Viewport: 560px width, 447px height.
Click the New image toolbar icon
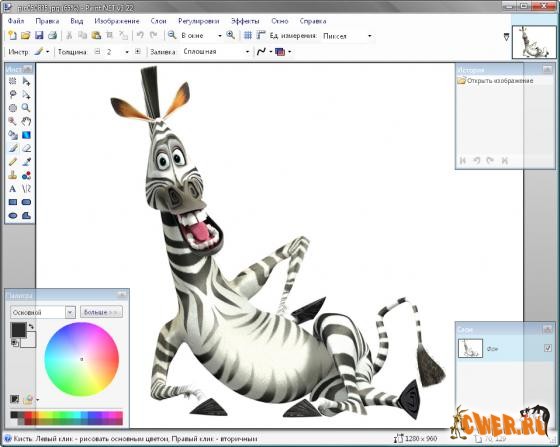[12, 35]
